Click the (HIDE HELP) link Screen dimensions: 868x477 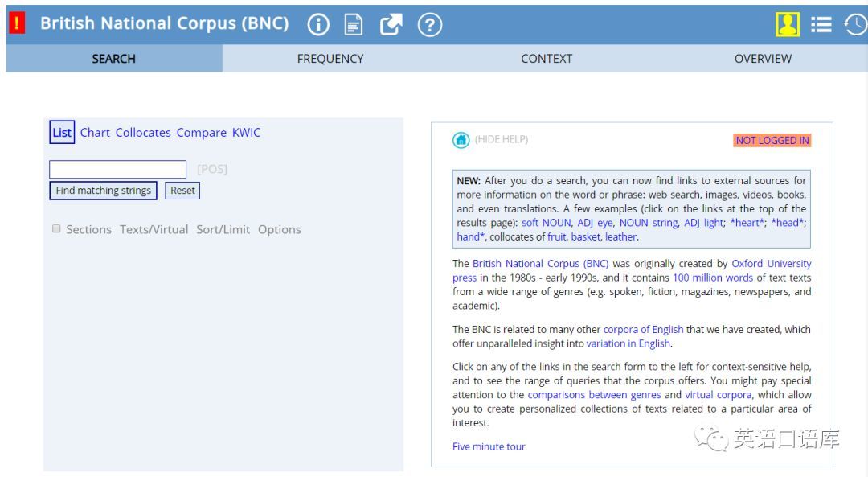click(502, 140)
